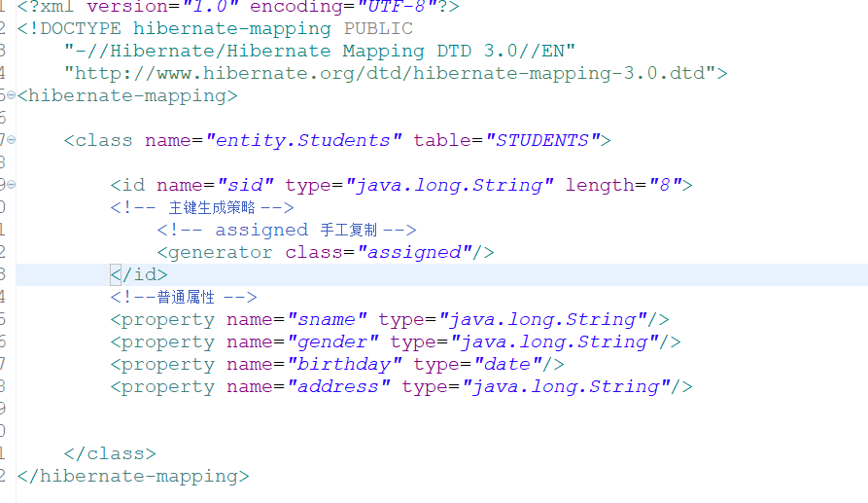Click the generator class "assigned" value
The height and width of the screenshot is (503, 868).
(x=414, y=253)
